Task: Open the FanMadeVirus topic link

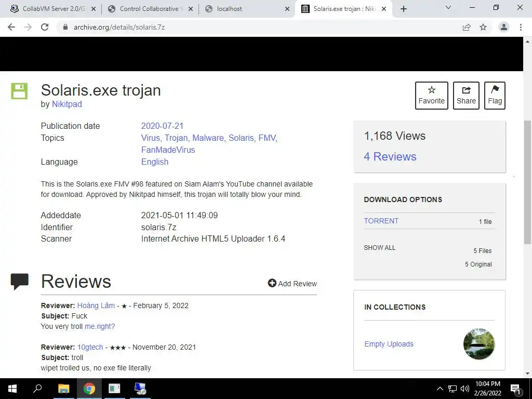Action: pos(168,150)
